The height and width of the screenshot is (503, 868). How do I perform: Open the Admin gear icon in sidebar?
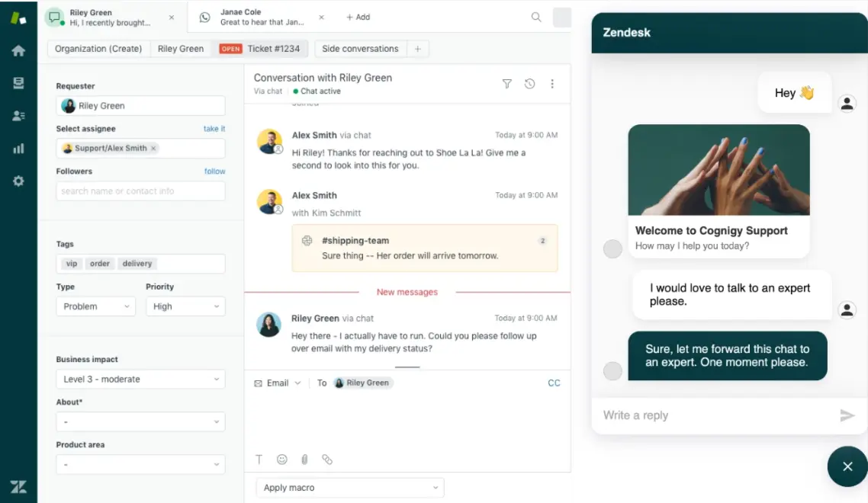(x=18, y=181)
